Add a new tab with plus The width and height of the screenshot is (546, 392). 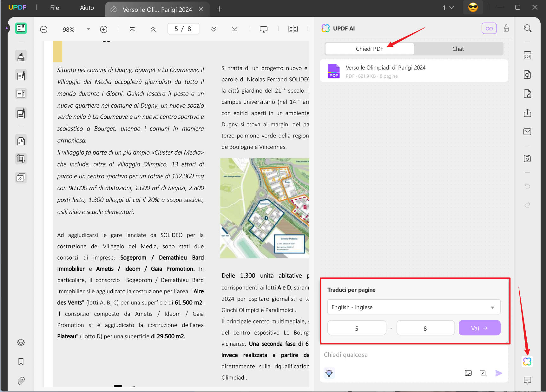click(x=219, y=9)
